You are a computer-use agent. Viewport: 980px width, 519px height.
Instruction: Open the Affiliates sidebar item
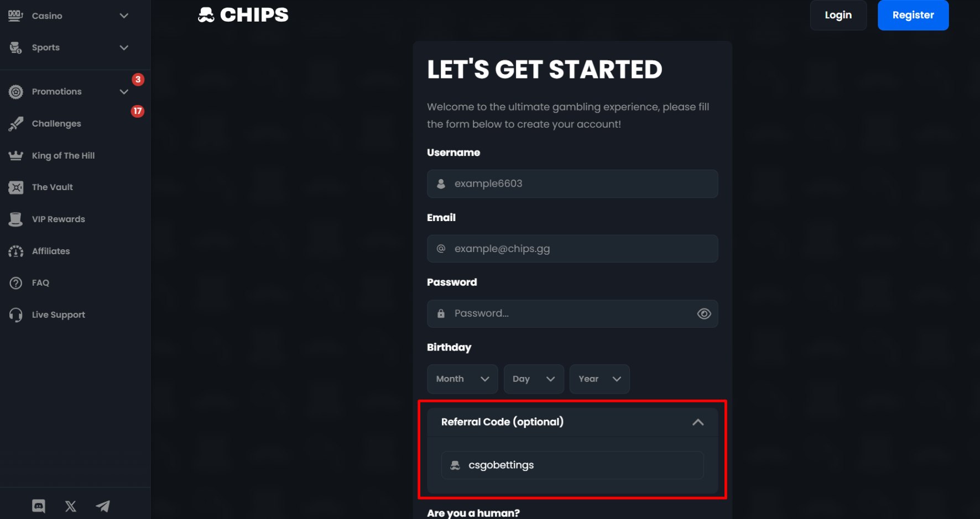[51, 251]
